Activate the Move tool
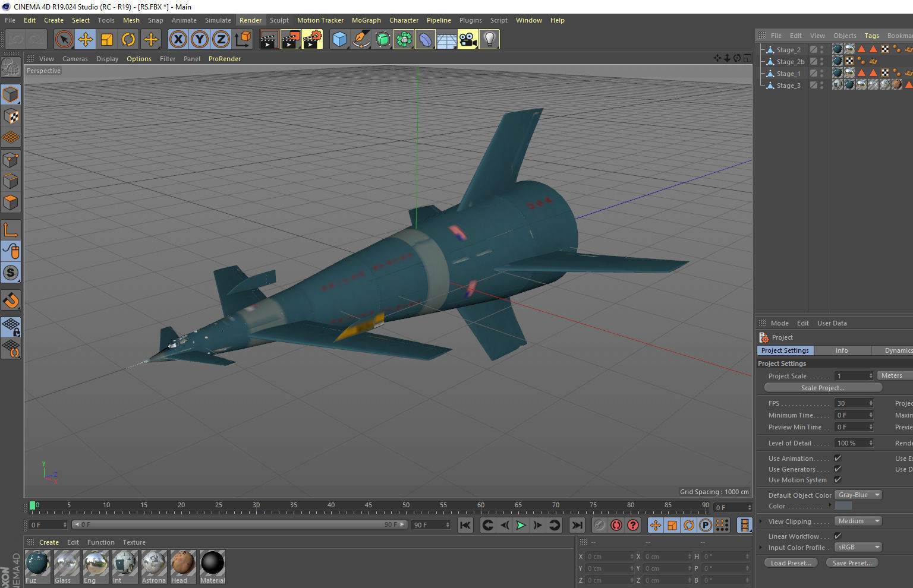Viewport: 913px width, 588px height. pyautogui.click(x=86, y=40)
